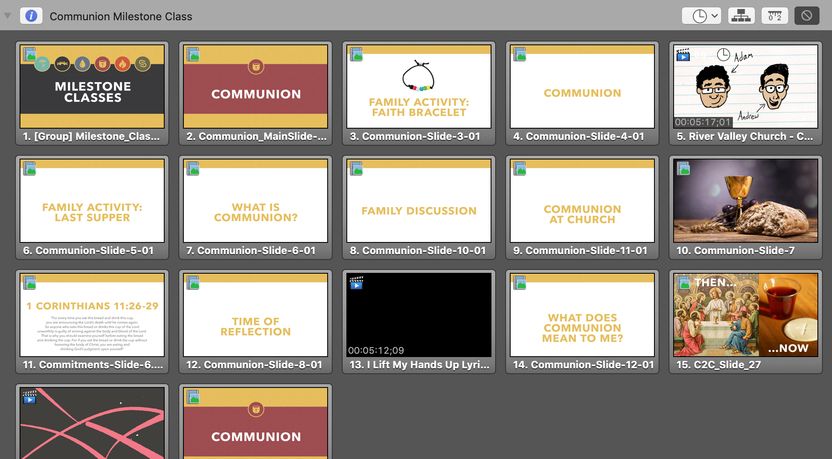This screenshot has height=459, width=832.
Task: Click image icon on Faith Bracelet slide
Action: [356, 54]
